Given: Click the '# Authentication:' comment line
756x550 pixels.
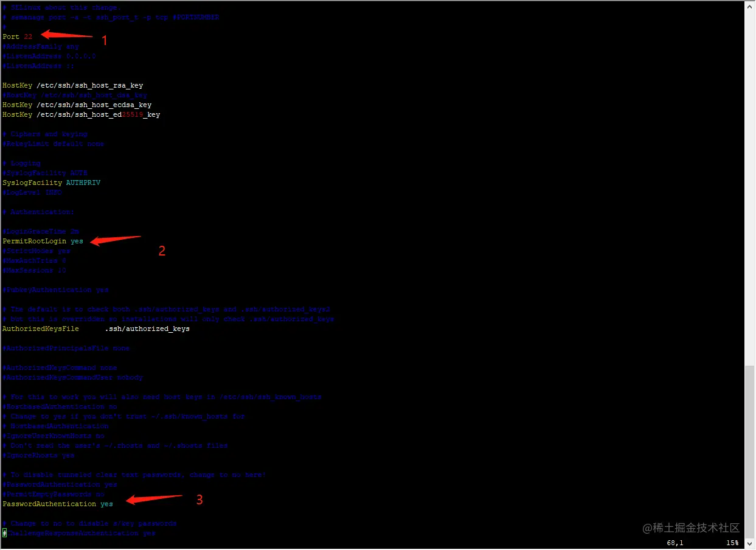Looking at the screenshot, I should (38, 212).
